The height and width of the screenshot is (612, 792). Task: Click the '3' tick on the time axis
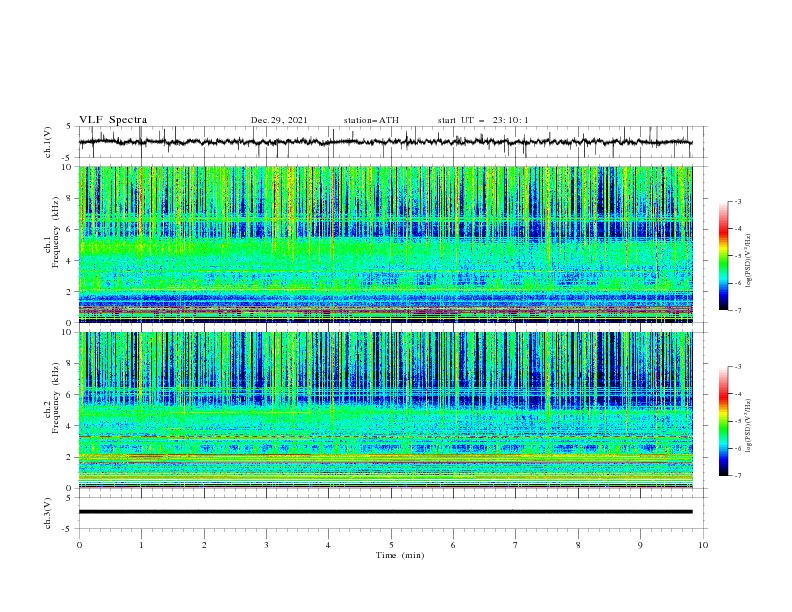tap(266, 545)
